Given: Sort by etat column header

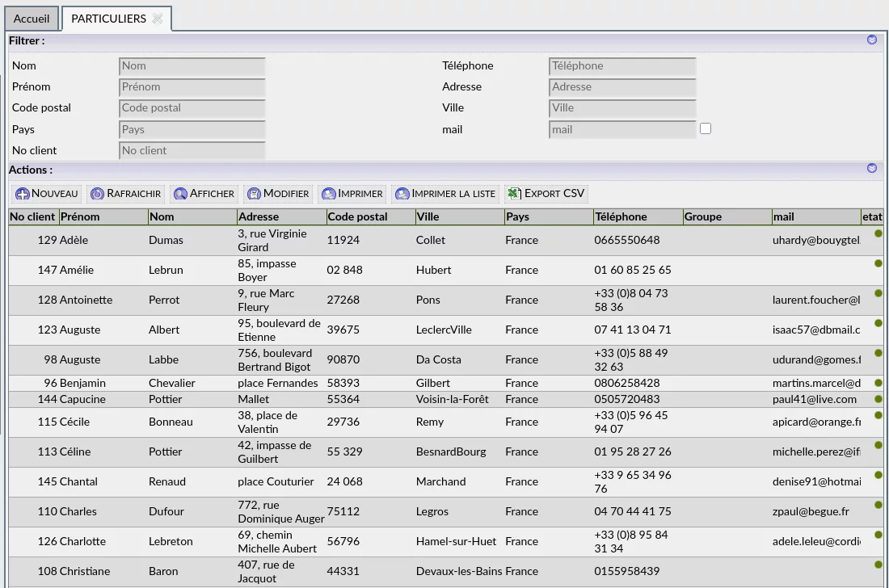Looking at the screenshot, I should pos(872,217).
